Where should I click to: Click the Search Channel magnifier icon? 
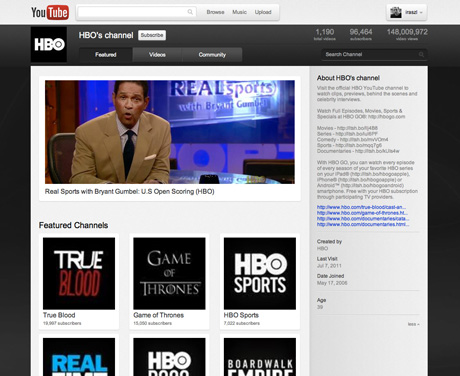421,54
